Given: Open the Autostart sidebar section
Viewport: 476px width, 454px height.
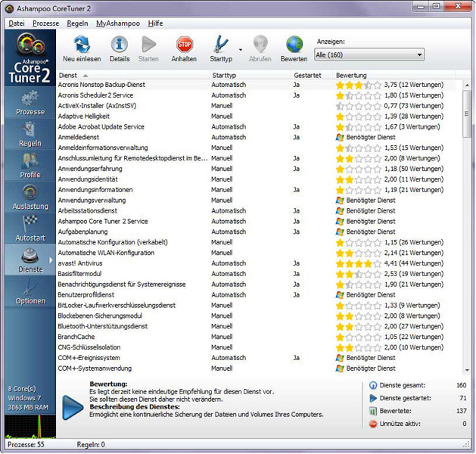Looking at the screenshot, I should pos(30,229).
